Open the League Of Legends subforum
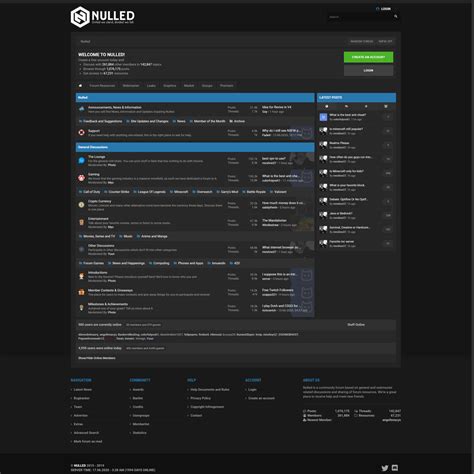 pyautogui.click(x=151, y=192)
